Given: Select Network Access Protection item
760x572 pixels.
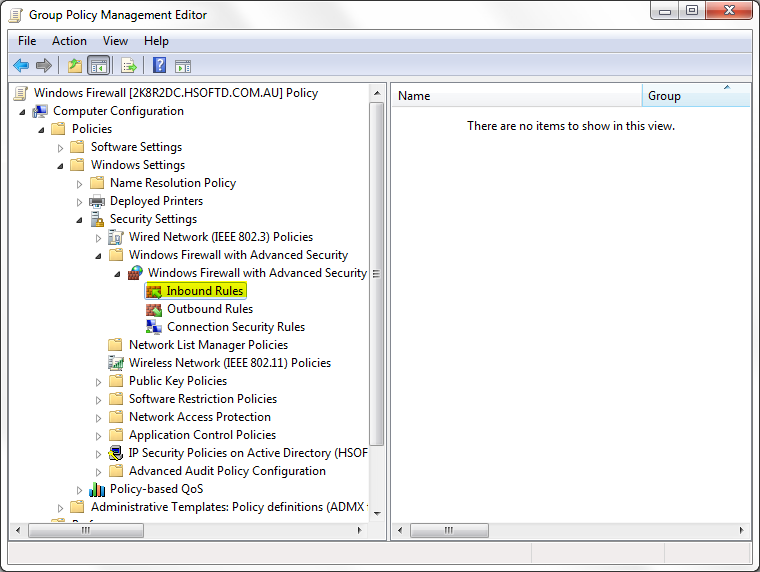Looking at the screenshot, I should point(200,417).
